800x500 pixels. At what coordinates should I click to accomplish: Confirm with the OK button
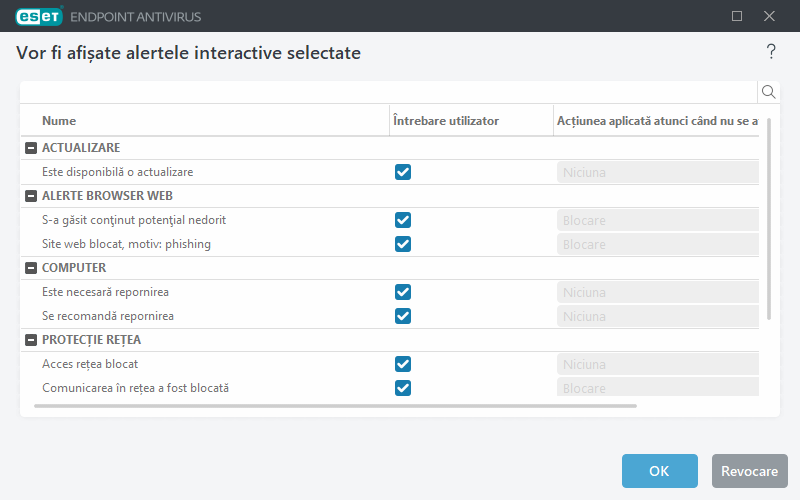tap(659, 471)
